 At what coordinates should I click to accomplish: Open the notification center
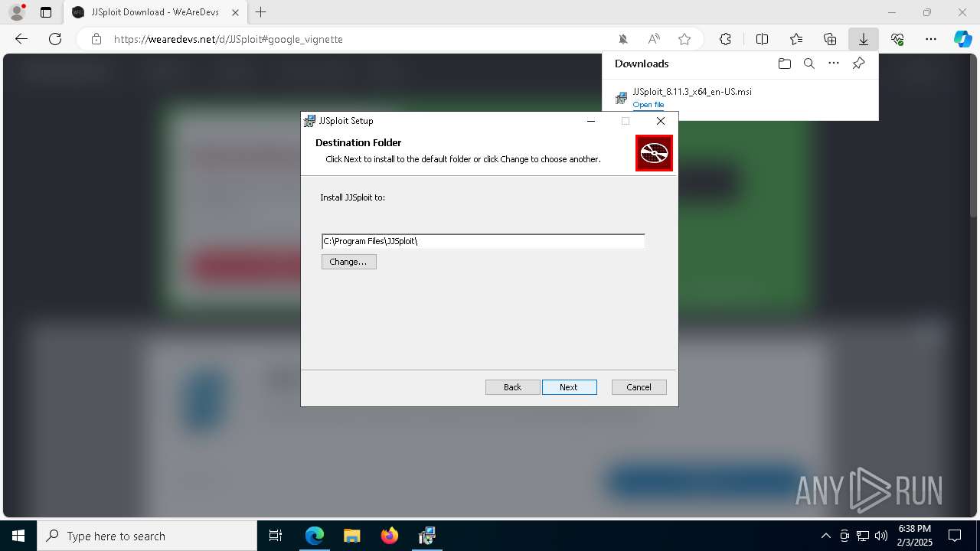point(955,536)
